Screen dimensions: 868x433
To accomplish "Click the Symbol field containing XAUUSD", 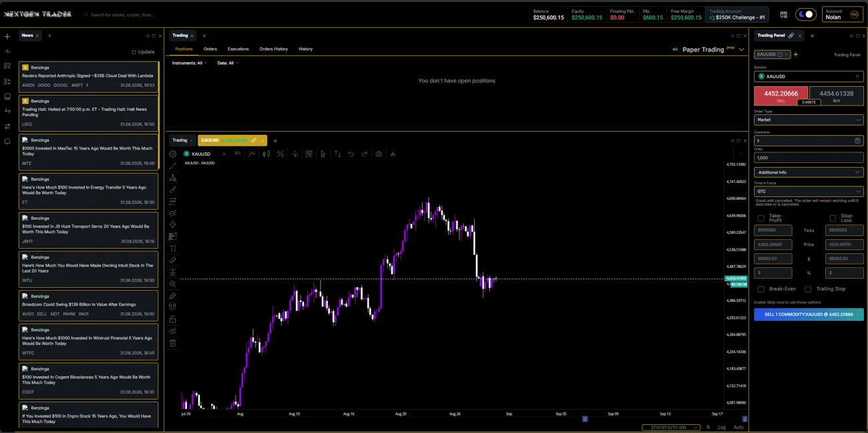I will 809,76.
